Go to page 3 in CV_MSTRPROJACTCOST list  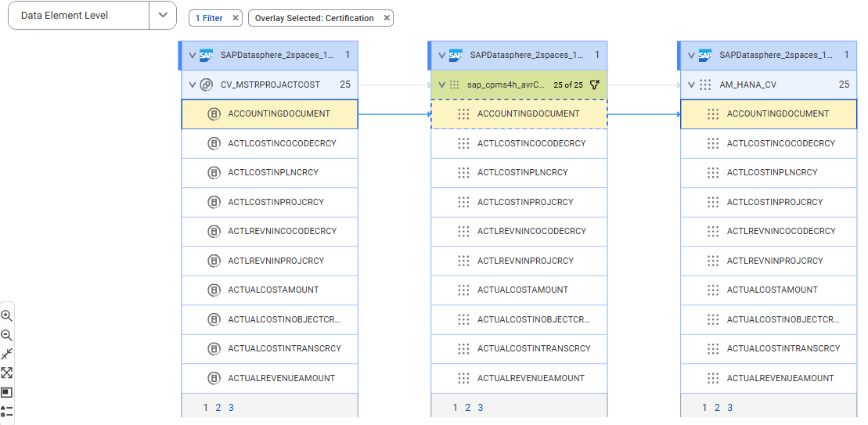(231, 408)
